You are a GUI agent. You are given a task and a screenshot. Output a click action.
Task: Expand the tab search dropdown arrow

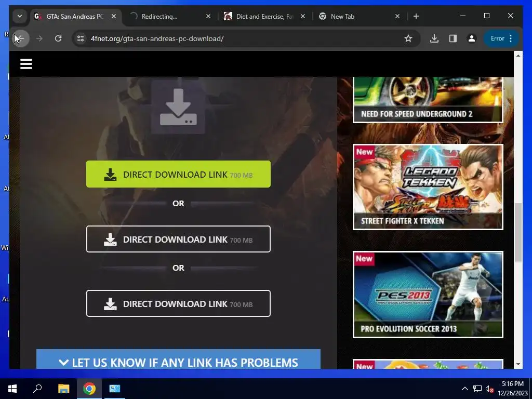[20, 16]
